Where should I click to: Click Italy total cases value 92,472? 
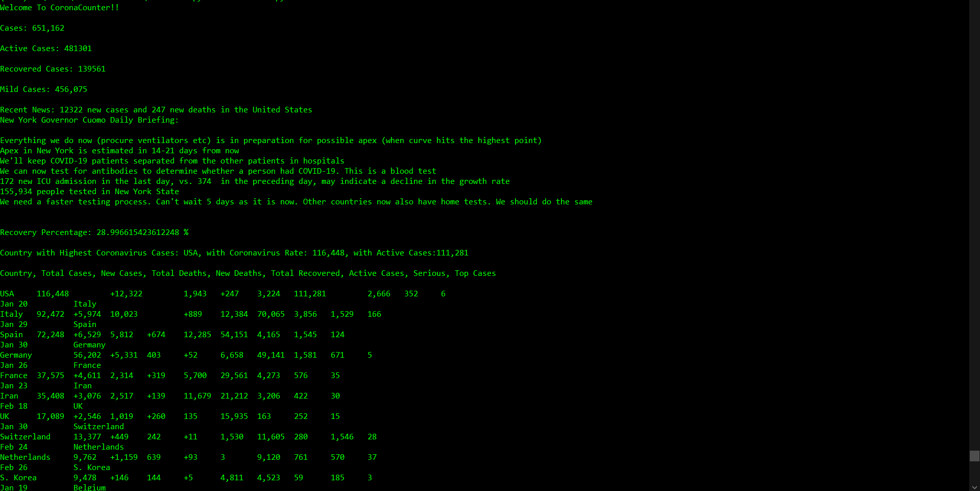click(x=51, y=314)
